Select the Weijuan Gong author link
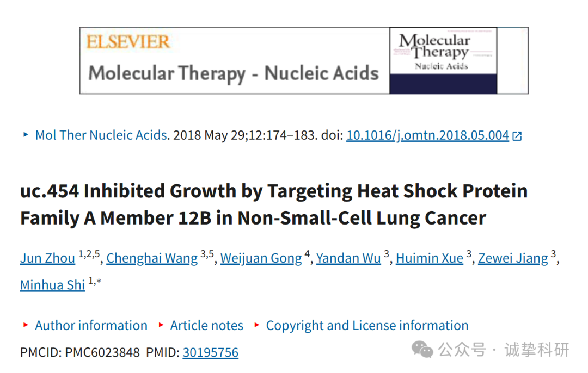 (261, 258)
